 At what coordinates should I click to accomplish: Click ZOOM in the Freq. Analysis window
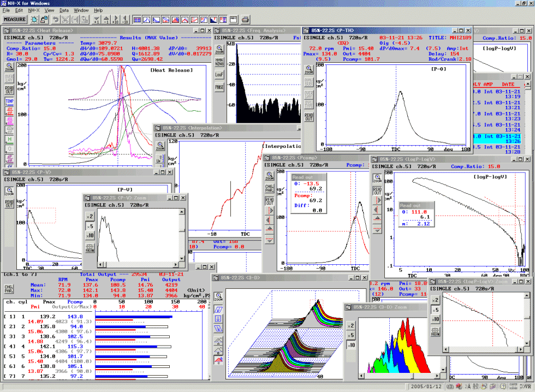pos(219,50)
